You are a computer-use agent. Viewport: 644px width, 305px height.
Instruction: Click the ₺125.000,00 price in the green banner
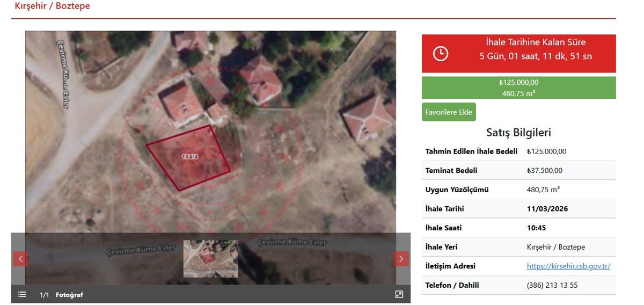coord(518,83)
